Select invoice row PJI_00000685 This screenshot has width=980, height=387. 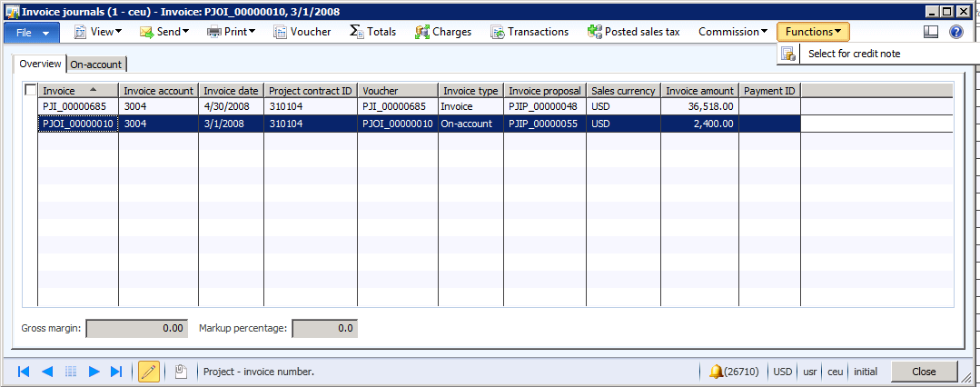[x=77, y=106]
